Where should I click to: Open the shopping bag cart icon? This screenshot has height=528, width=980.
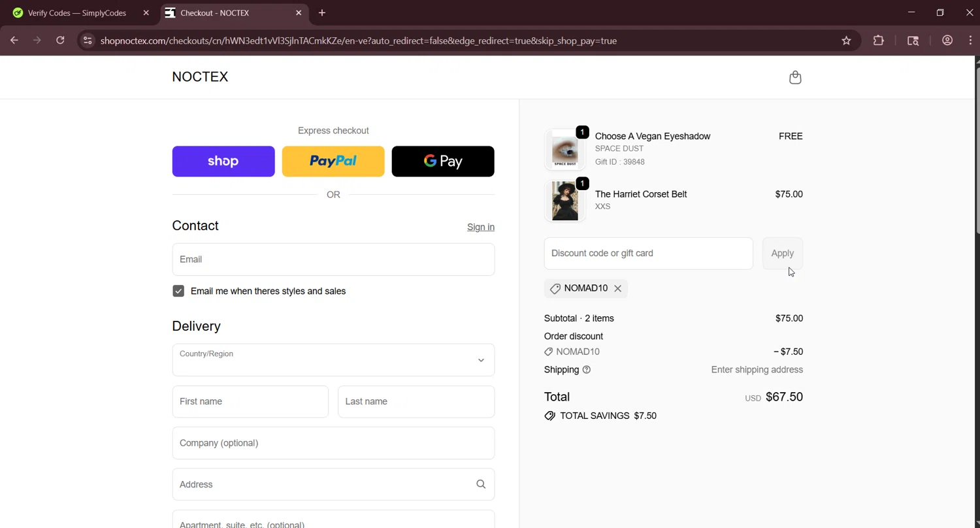coord(795,78)
